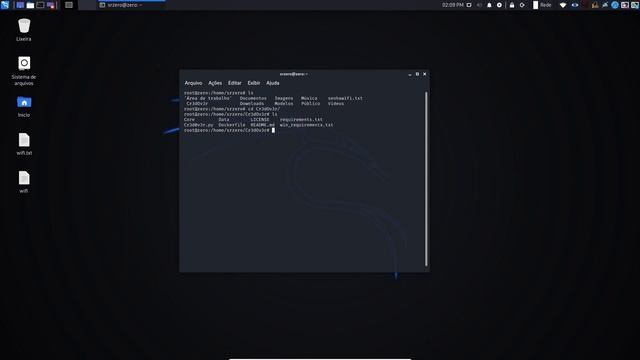Viewport: 640px width, 360px height.
Task: Click the clock showing 02:09 PM
Action: pos(453,5)
